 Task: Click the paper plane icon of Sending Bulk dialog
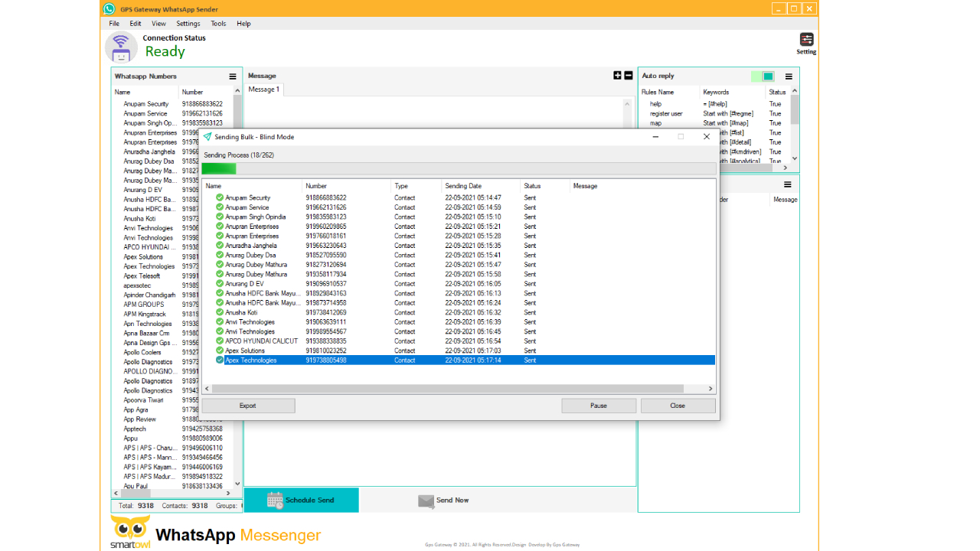click(207, 137)
